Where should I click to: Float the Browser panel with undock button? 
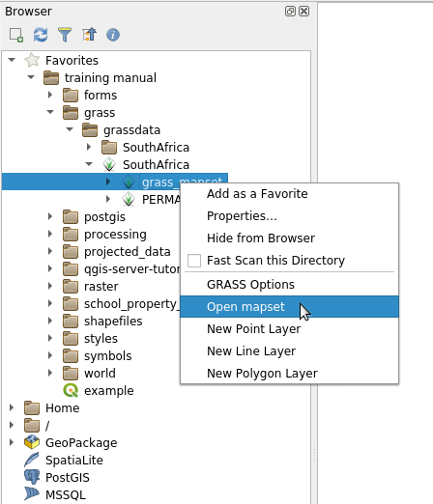(x=290, y=12)
